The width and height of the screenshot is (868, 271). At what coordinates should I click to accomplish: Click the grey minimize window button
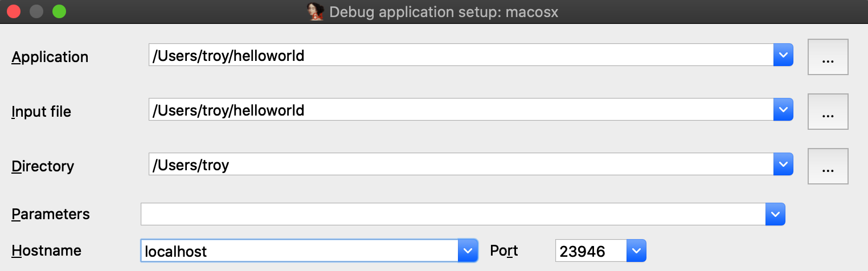click(x=36, y=11)
